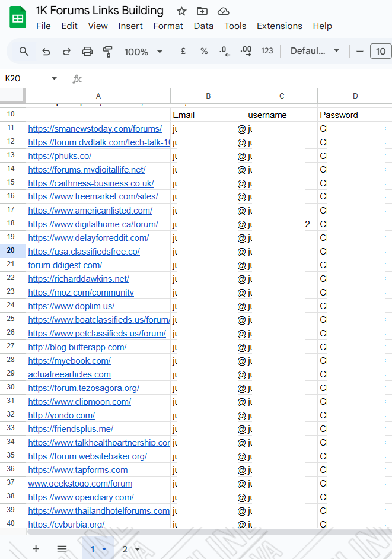The height and width of the screenshot is (559, 392).
Task: Decrease decimal places
Action: [x=225, y=51]
